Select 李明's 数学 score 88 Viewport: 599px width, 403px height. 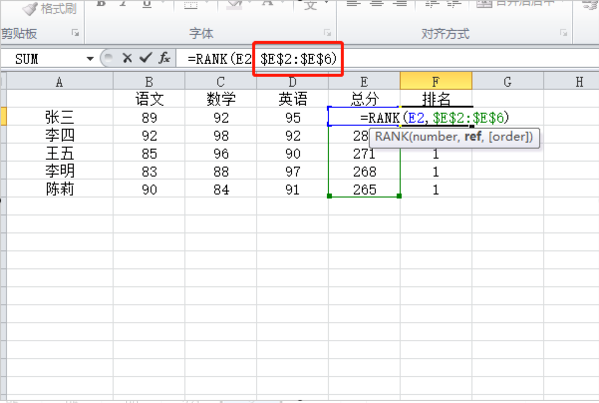[221, 171]
